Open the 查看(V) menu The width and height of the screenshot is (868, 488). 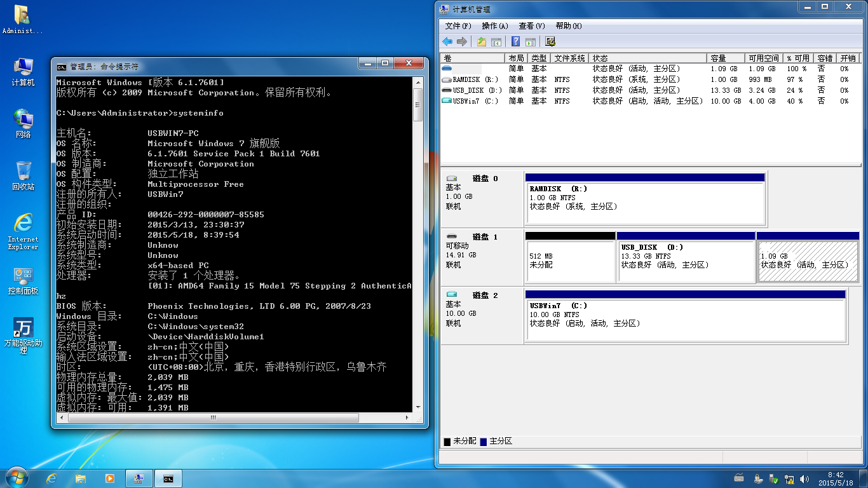click(x=532, y=26)
